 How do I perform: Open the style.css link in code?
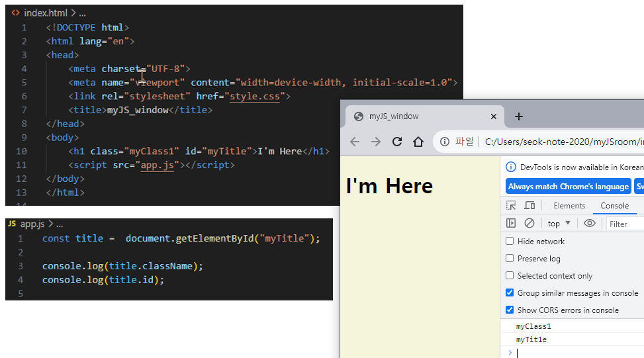(x=255, y=97)
